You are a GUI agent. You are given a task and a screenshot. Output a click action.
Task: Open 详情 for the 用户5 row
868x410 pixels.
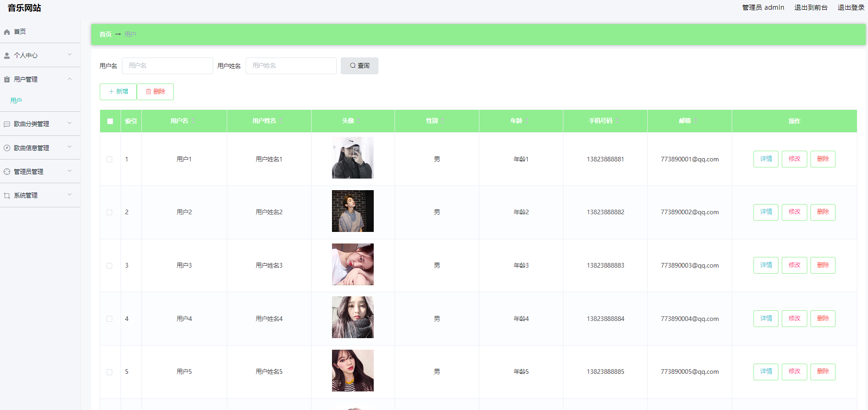pyautogui.click(x=766, y=372)
